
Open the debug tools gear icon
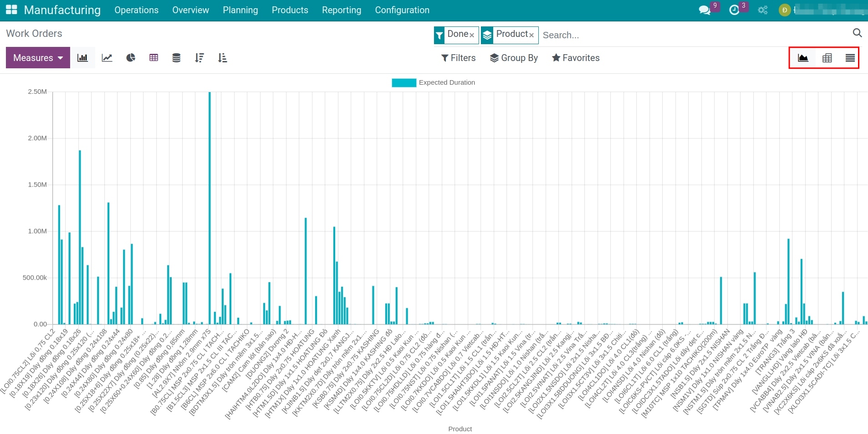[763, 10]
